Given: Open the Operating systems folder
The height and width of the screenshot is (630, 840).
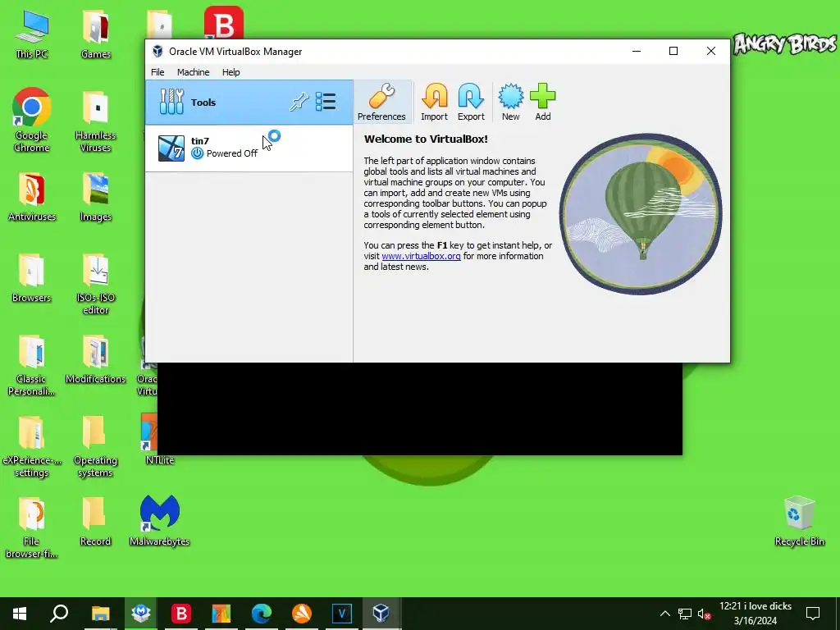Looking at the screenshot, I should [95, 446].
